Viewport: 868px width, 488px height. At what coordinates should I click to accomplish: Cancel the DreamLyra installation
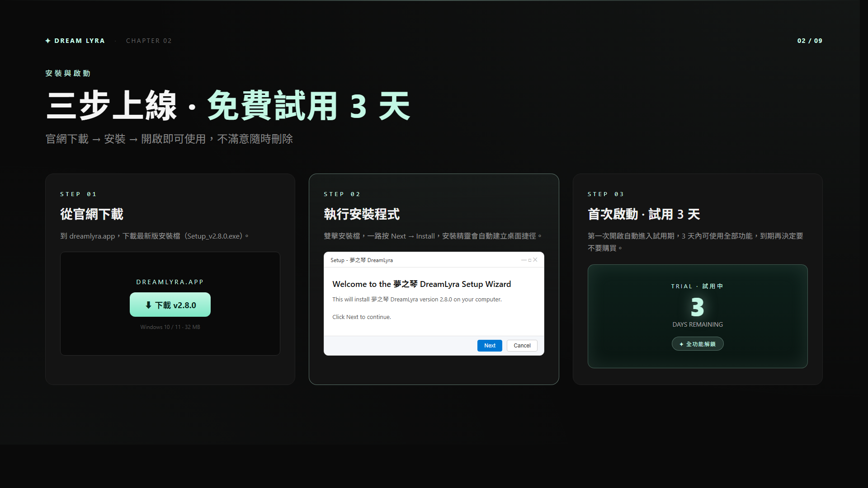tap(522, 346)
